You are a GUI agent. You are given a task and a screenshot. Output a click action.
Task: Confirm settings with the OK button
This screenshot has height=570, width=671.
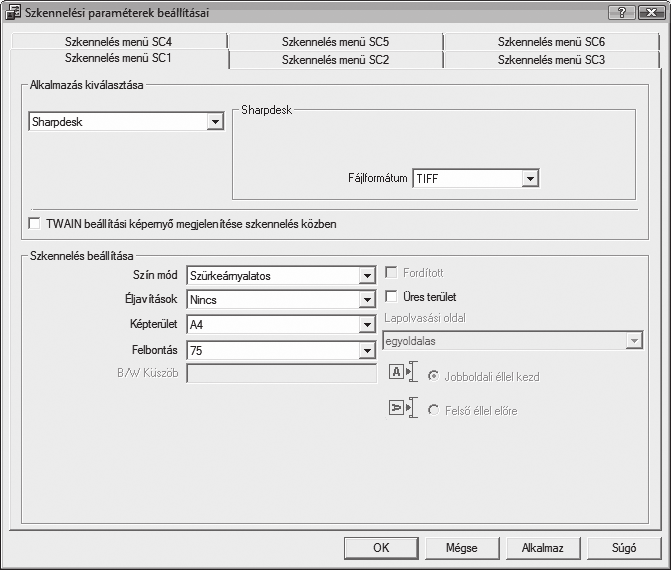tap(381, 548)
